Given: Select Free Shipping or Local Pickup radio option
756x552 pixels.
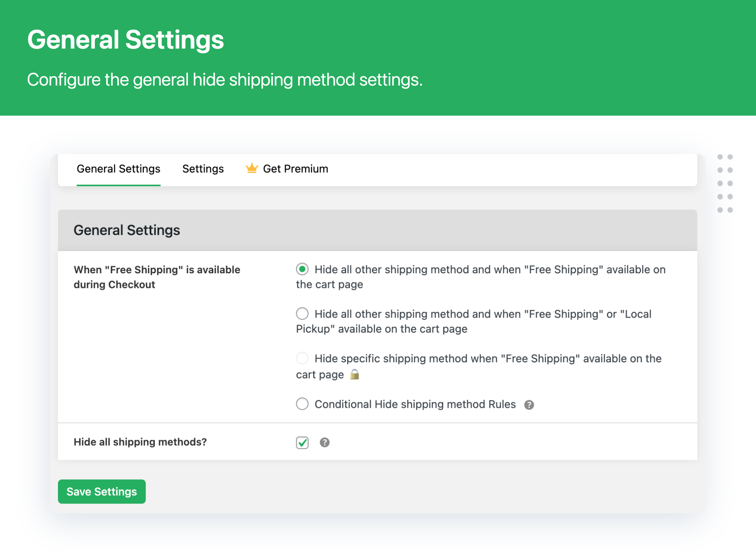Looking at the screenshot, I should (302, 313).
